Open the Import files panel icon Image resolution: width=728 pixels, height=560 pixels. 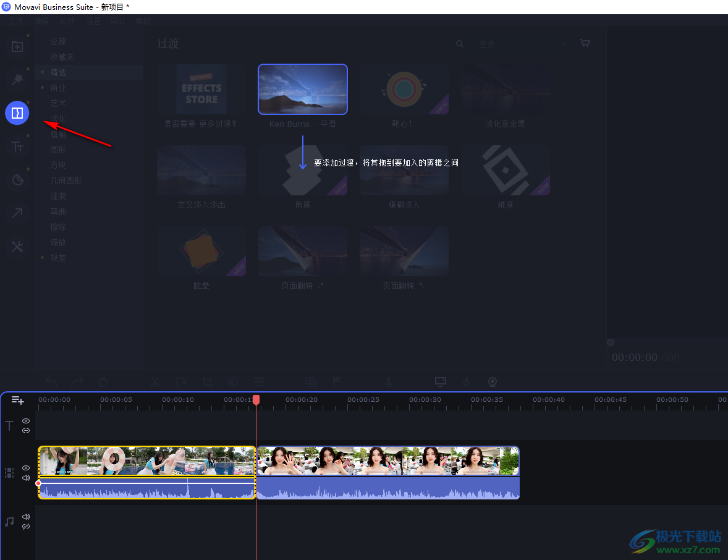(17, 47)
